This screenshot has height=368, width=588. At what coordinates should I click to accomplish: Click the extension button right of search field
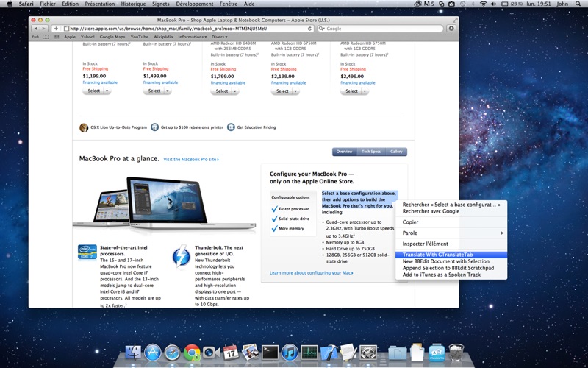[451, 29]
